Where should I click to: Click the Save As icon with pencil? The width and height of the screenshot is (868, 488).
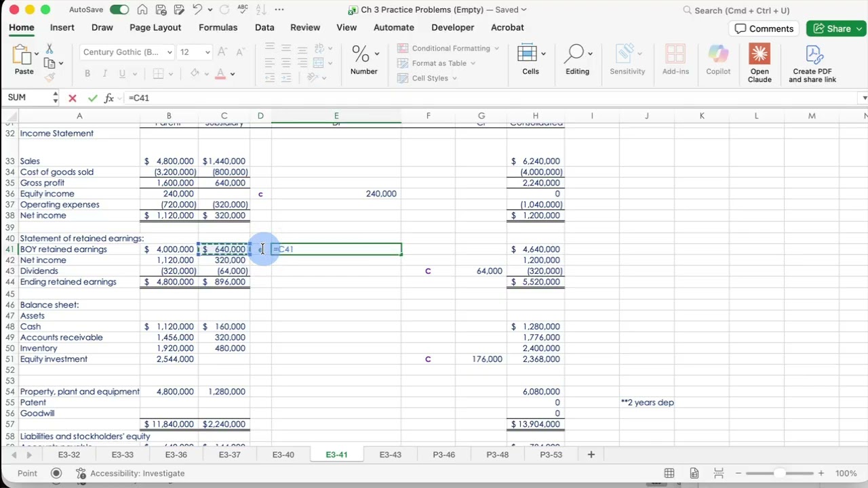point(178,10)
